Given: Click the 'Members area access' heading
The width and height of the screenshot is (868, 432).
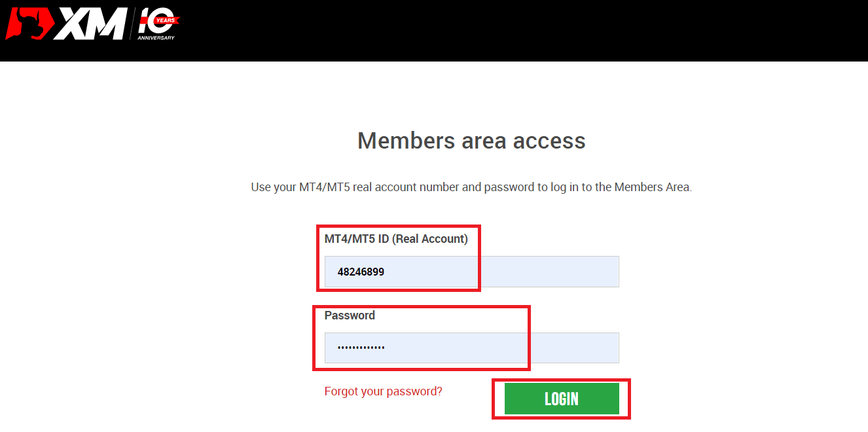Looking at the screenshot, I should 471,140.
